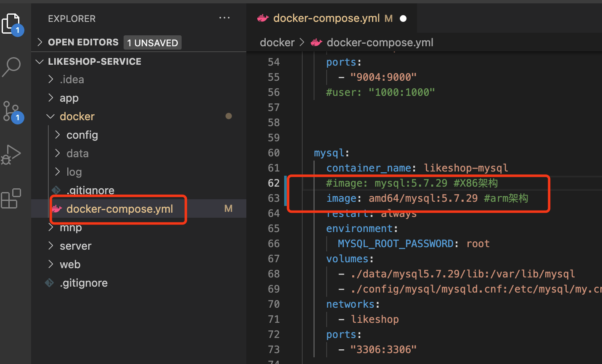Click the environment: key
The width and height of the screenshot is (602, 364).
tap(362, 229)
